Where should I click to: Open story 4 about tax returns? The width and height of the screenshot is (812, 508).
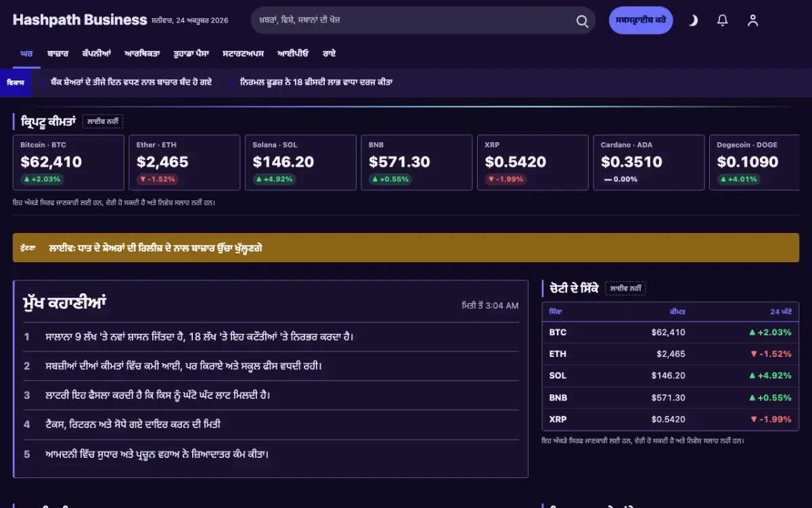[x=133, y=425]
